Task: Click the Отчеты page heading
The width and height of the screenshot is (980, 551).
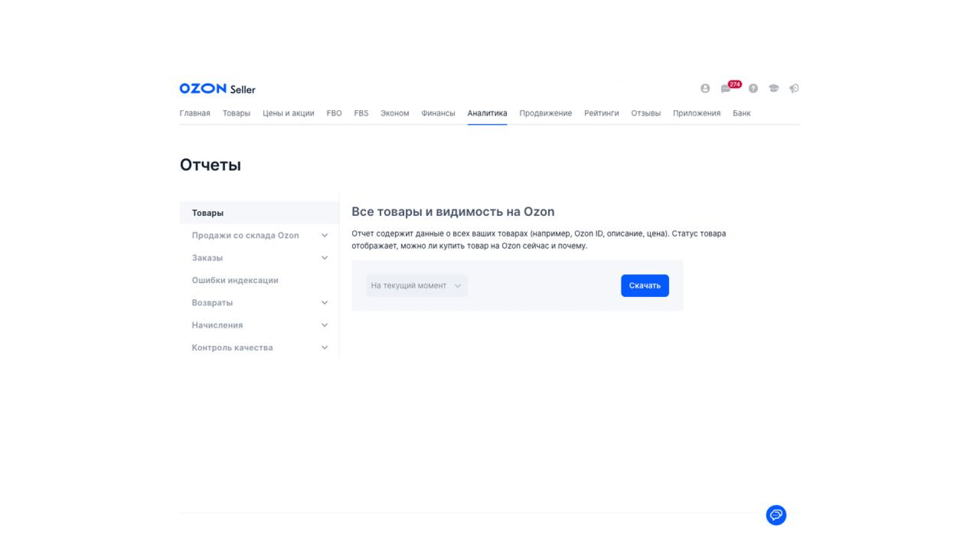Action: [210, 165]
